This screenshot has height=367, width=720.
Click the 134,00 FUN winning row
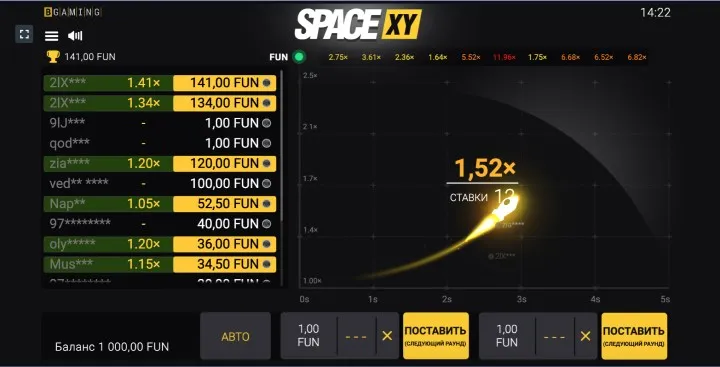[x=160, y=103]
